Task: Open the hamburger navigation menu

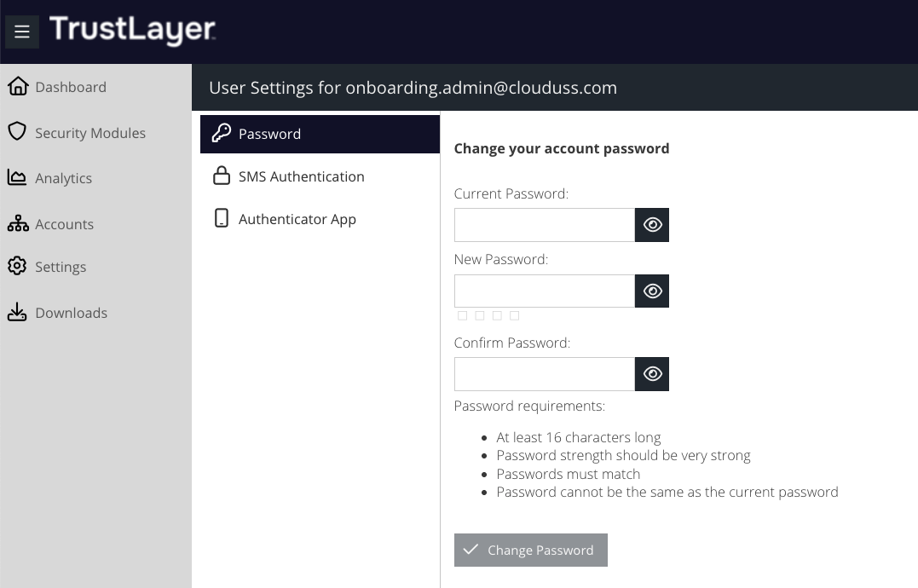Action: pyautogui.click(x=22, y=32)
